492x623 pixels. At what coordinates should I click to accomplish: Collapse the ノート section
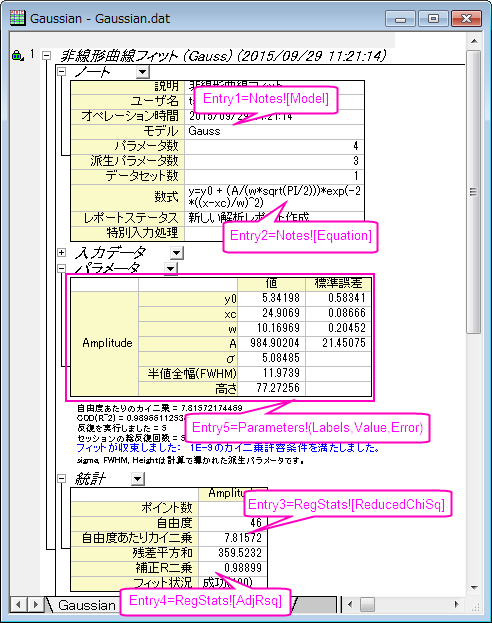click(x=62, y=72)
